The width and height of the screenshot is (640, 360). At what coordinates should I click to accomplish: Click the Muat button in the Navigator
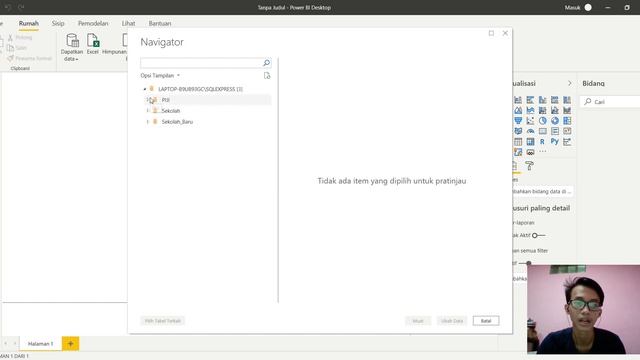click(x=418, y=321)
